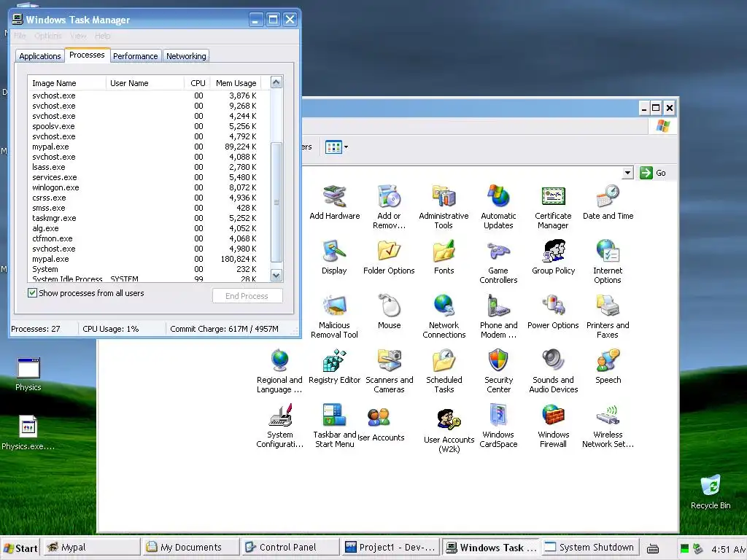This screenshot has width=747, height=560.
Task: Switch to My Documents taskbar button
Action: pos(191,548)
